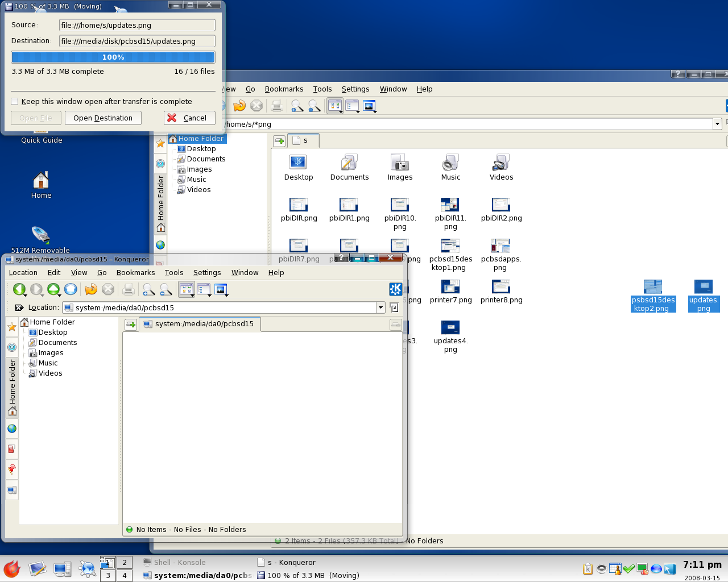Screen dimensions: 728x582
Task: Click Source path field in transfer dialog
Action: [137, 25]
